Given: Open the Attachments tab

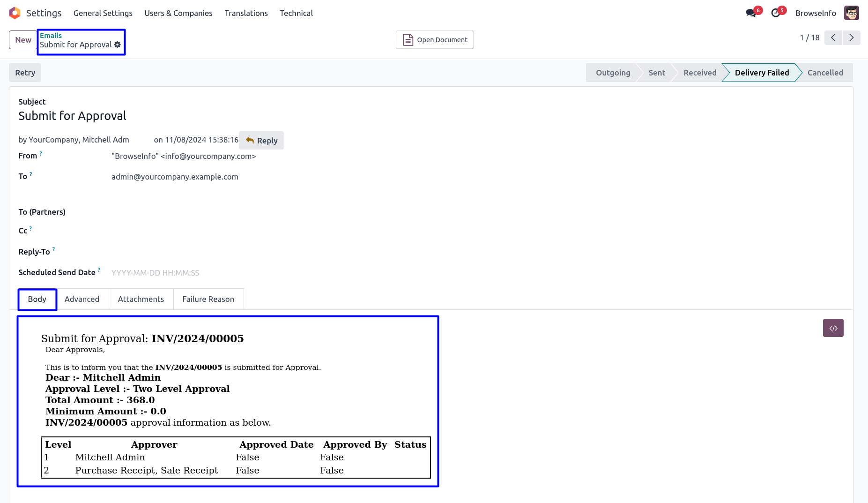Looking at the screenshot, I should tap(141, 299).
